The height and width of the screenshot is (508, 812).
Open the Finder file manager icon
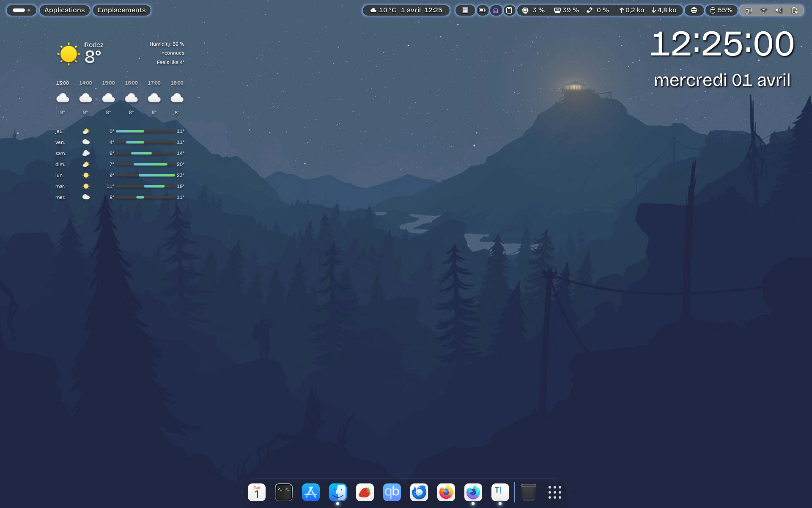337,492
